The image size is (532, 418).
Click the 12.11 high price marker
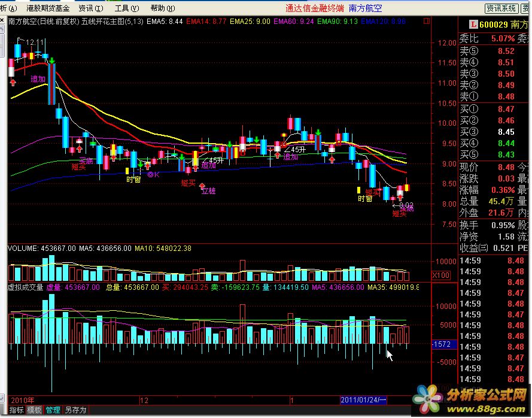35,43
